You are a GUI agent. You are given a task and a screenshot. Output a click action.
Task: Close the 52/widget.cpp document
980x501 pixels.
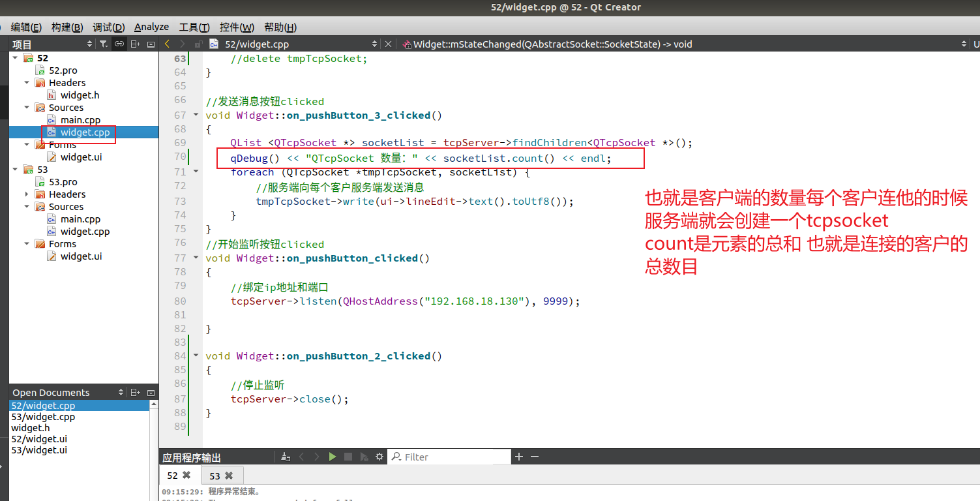389,44
